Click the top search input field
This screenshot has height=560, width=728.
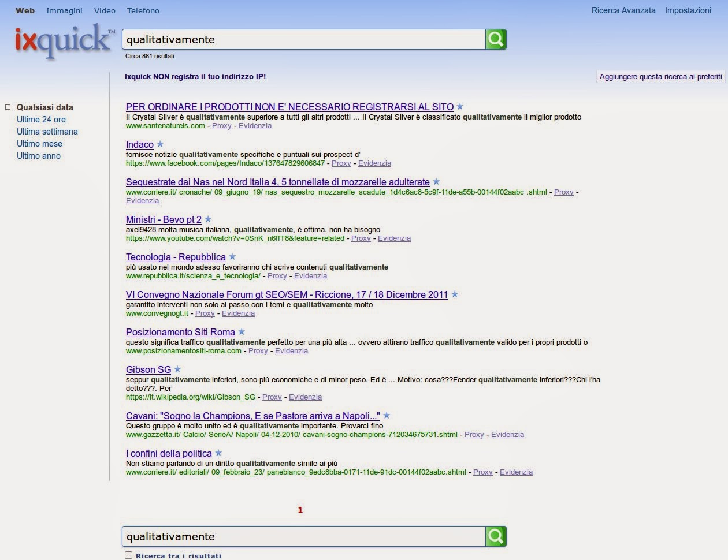304,39
